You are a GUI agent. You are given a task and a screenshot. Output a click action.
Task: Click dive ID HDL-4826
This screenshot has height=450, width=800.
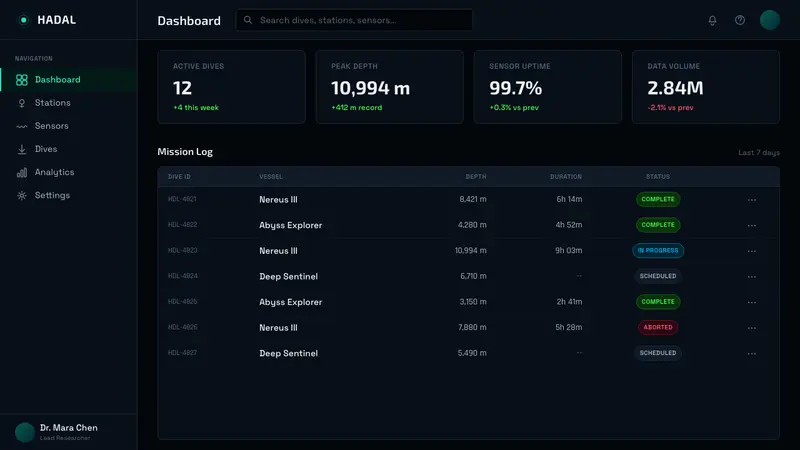[182, 327]
